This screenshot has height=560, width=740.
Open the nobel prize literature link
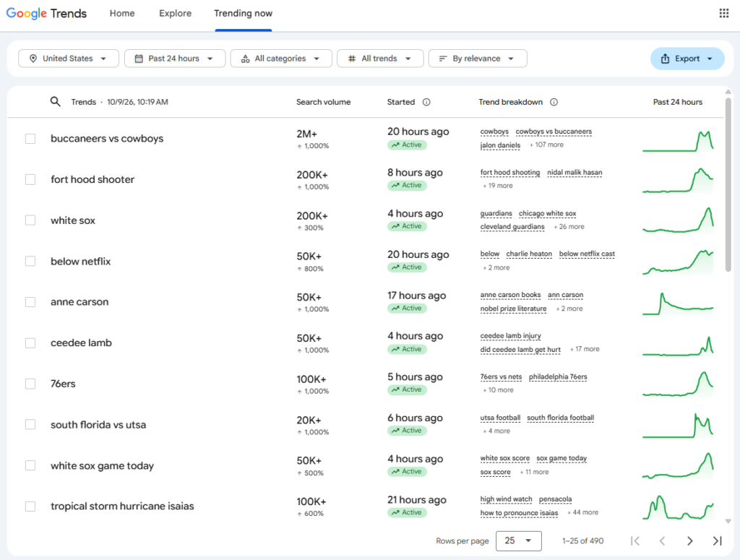[x=513, y=309]
